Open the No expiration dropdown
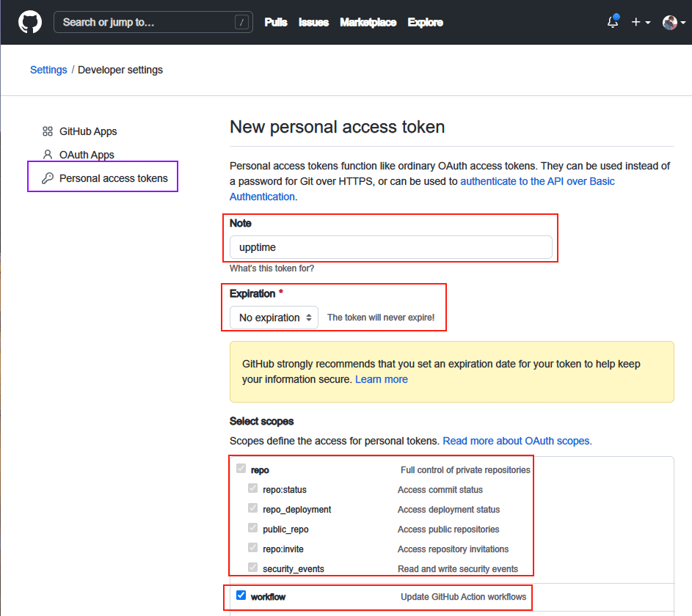Viewport: 692px width, 616px height. [274, 318]
